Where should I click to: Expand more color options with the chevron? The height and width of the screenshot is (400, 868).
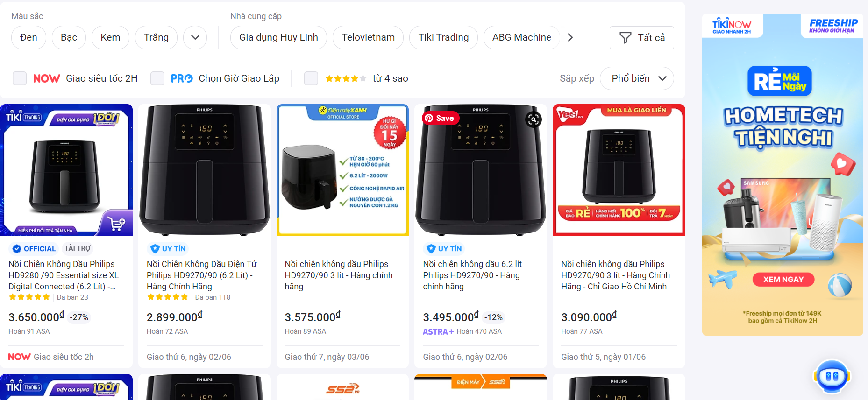(195, 37)
